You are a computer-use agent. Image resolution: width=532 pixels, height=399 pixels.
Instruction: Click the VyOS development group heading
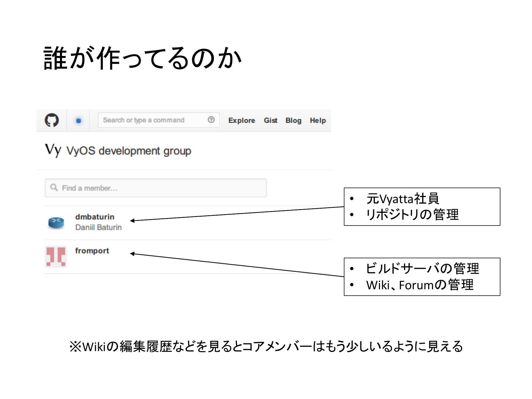click(129, 151)
